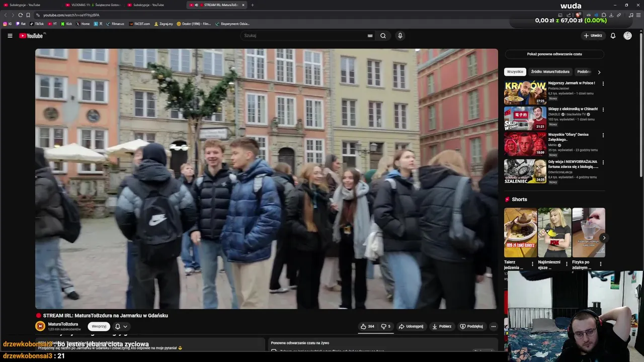Open the Zagraj.my bookmark
The width and height of the screenshot is (644, 362).
pos(164,24)
